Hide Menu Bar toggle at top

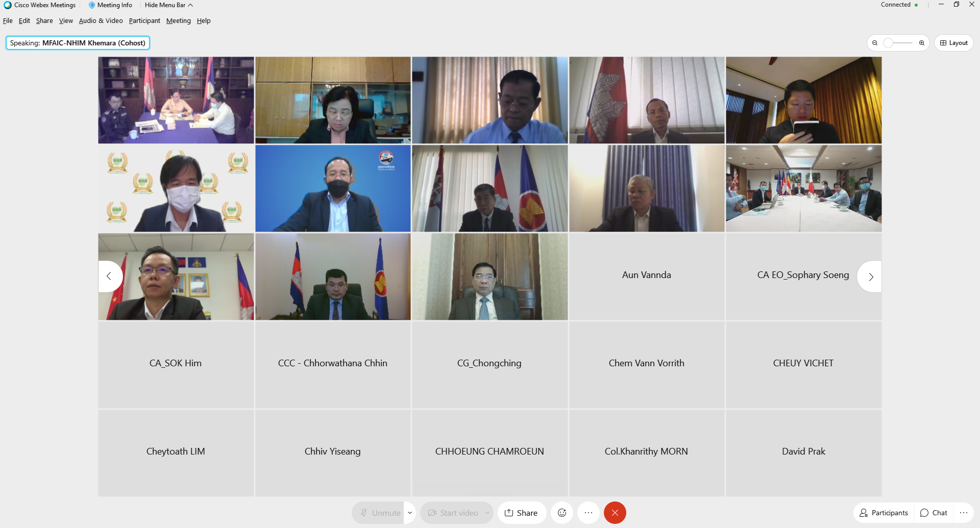coord(168,5)
